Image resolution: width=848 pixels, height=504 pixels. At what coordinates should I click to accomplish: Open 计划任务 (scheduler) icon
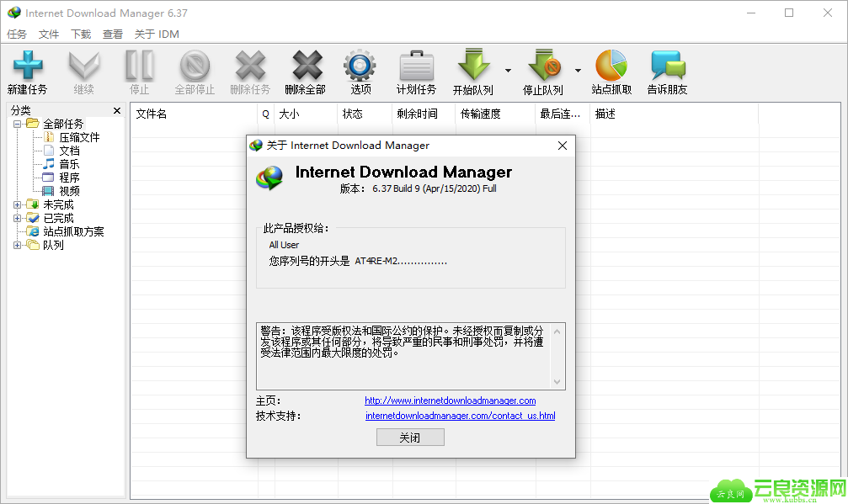click(x=416, y=66)
